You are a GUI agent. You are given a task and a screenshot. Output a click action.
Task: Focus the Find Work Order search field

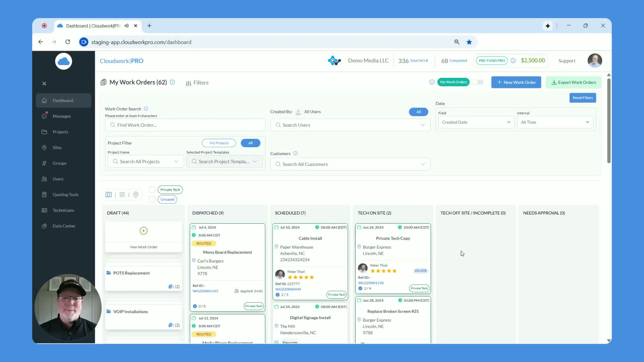tap(185, 125)
